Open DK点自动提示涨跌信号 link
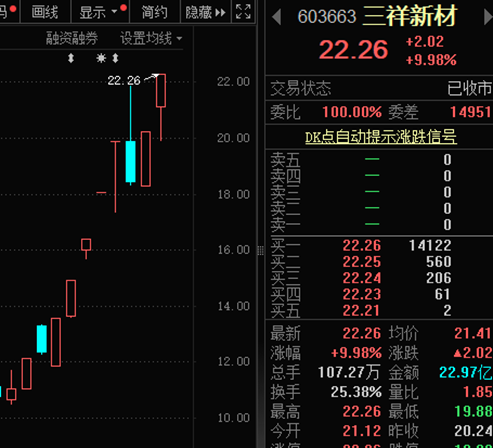493x448 pixels. pyautogui.click(x=381, y=137)
